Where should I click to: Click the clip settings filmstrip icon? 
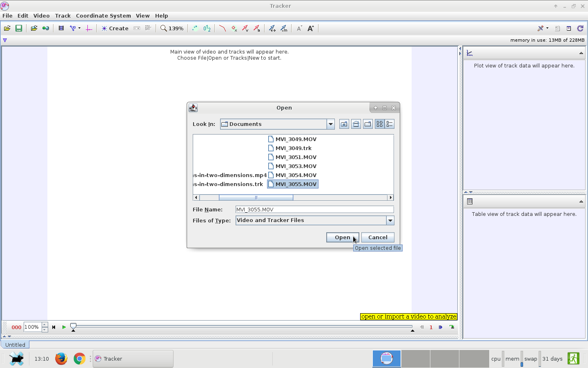tap(61, 28)
